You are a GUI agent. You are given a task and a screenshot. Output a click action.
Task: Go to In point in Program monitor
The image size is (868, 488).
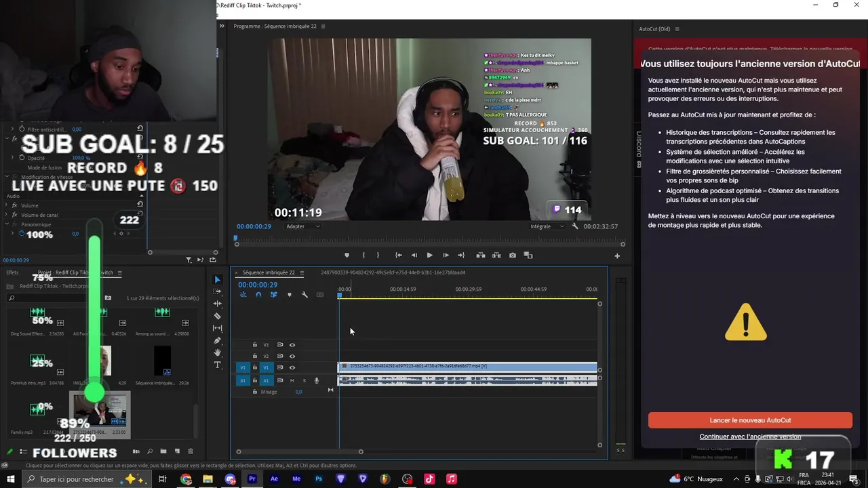(x=398, y=256)
